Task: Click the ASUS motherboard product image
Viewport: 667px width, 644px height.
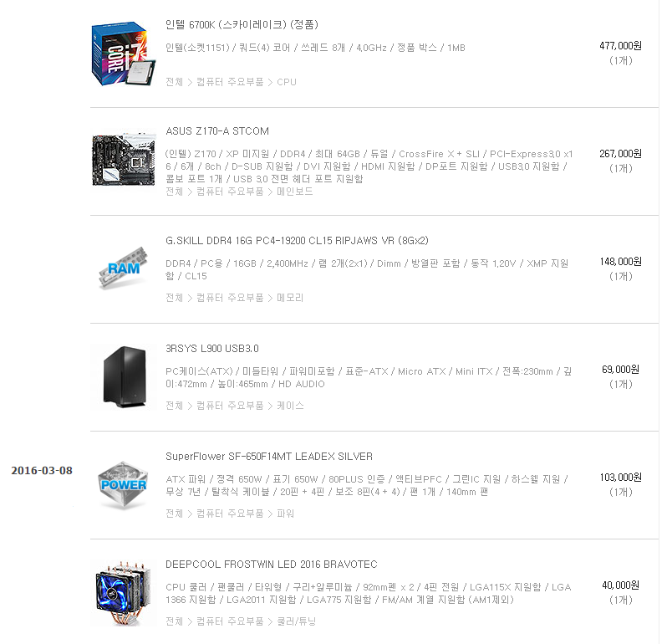Action: (124, 161)
